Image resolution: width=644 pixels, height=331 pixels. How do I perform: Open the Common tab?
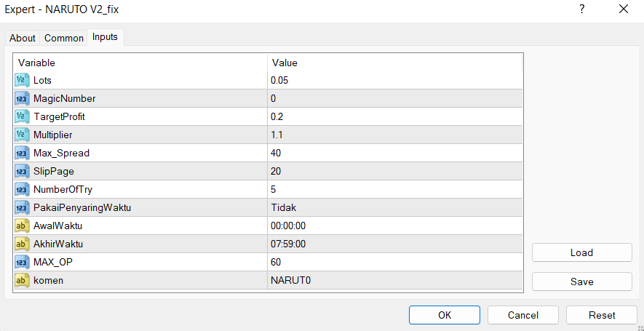click(64, 38)
